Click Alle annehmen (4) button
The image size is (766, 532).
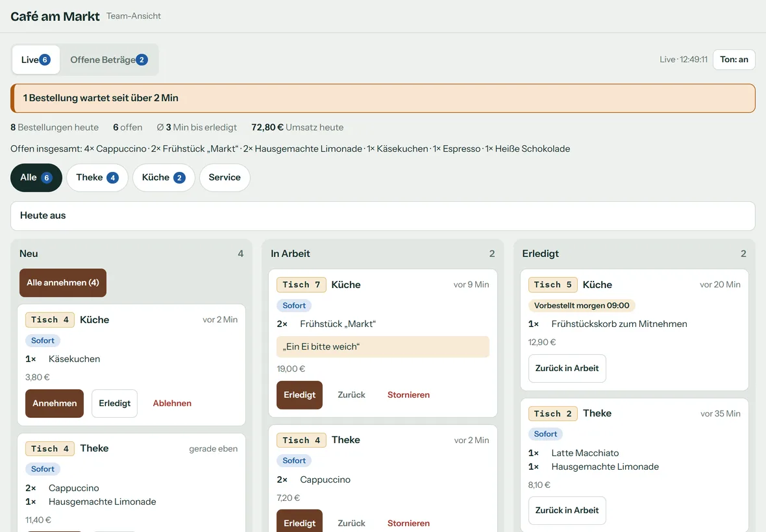63,283
